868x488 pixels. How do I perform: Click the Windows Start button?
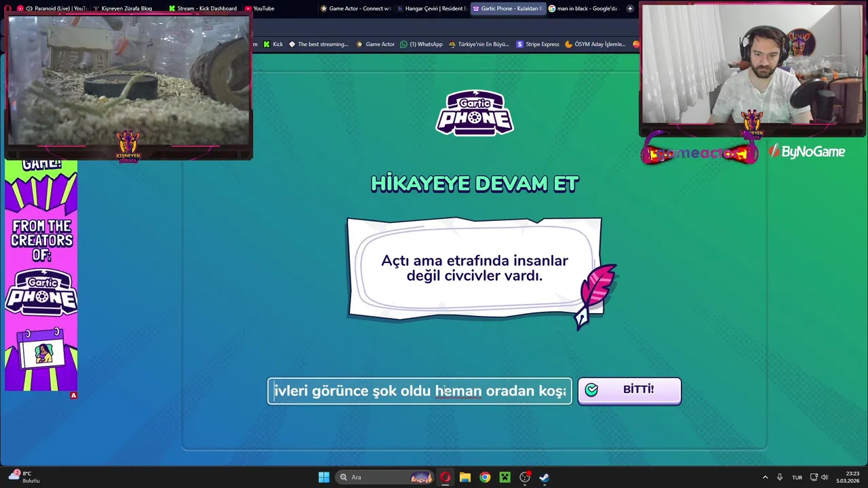coord(323,477)
